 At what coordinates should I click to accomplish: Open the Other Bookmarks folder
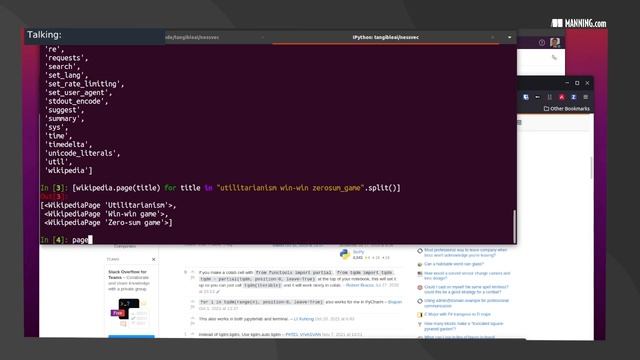567,109
